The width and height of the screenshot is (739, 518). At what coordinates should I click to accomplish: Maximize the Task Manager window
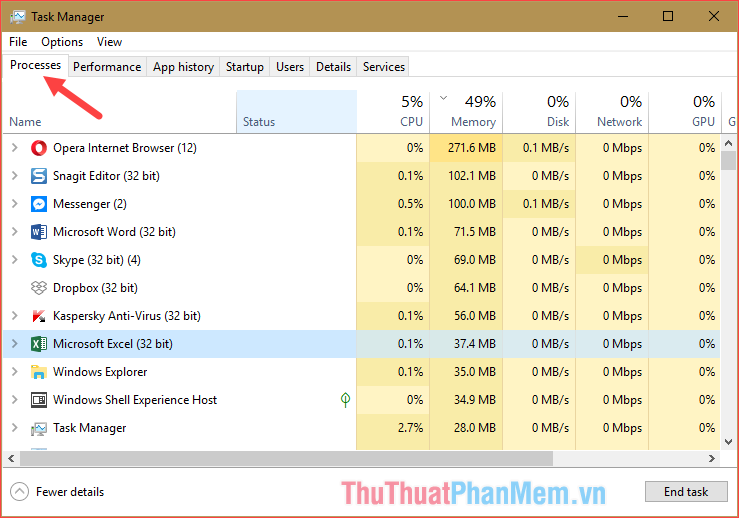coord(668,16)
